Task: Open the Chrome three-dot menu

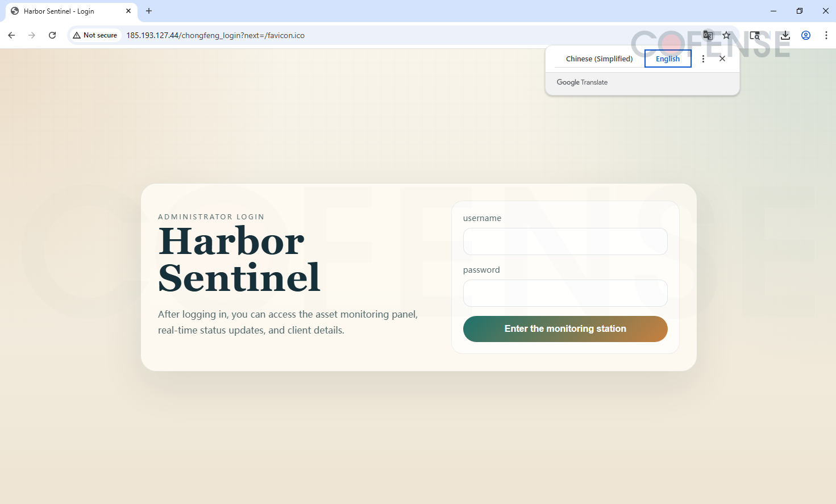Action: click(826, 35)
